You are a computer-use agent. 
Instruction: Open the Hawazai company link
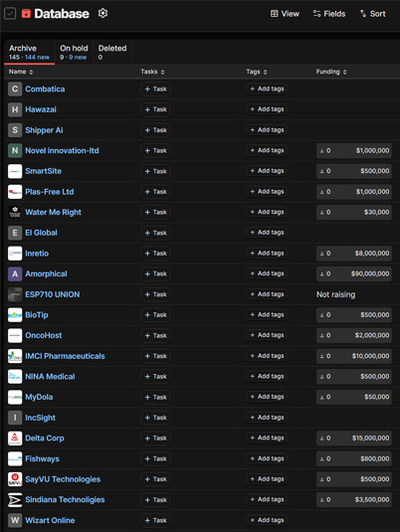pyautogui.click(x=41, y=109)
